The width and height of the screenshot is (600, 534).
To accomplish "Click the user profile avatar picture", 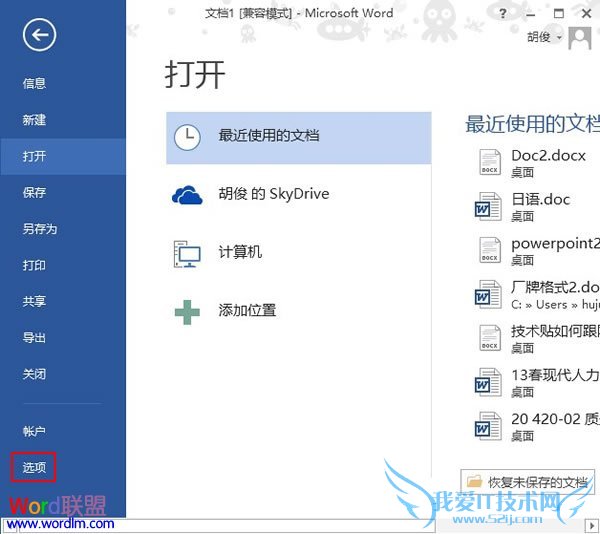I will click(x=580, y=38).
